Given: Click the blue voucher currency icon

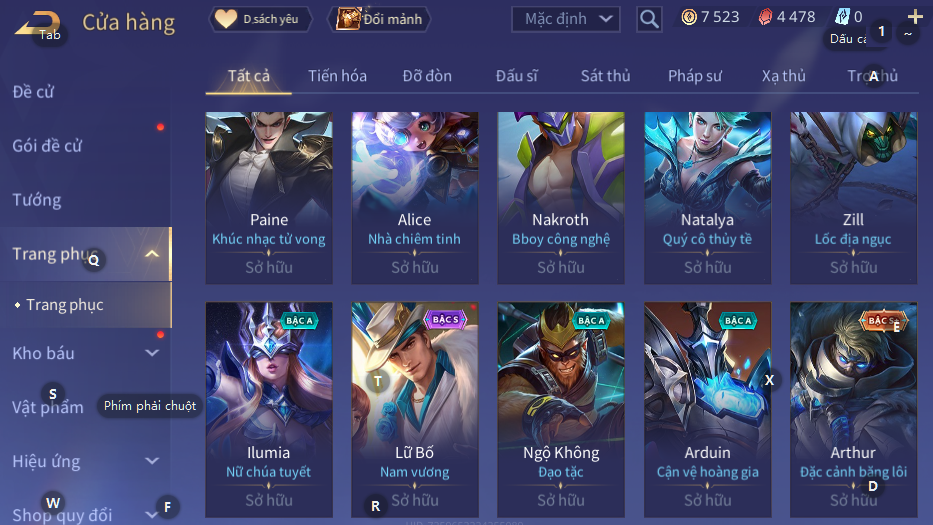Looking at the screenshot, I should [x=842, y=17].
